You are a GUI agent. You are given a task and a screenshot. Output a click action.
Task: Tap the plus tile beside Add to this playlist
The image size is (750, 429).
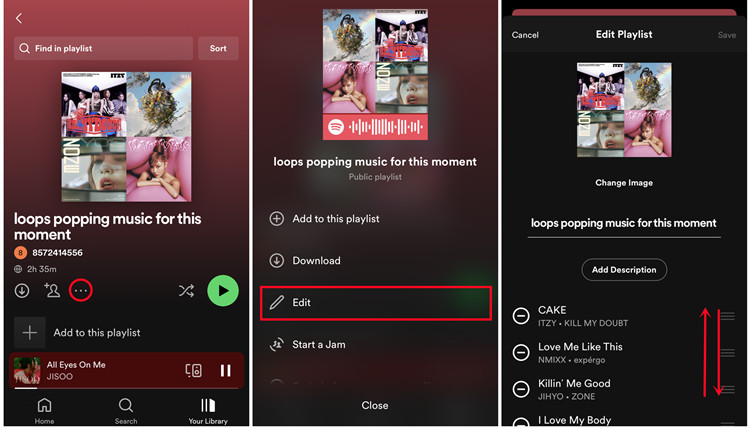[x=30, y=332]
